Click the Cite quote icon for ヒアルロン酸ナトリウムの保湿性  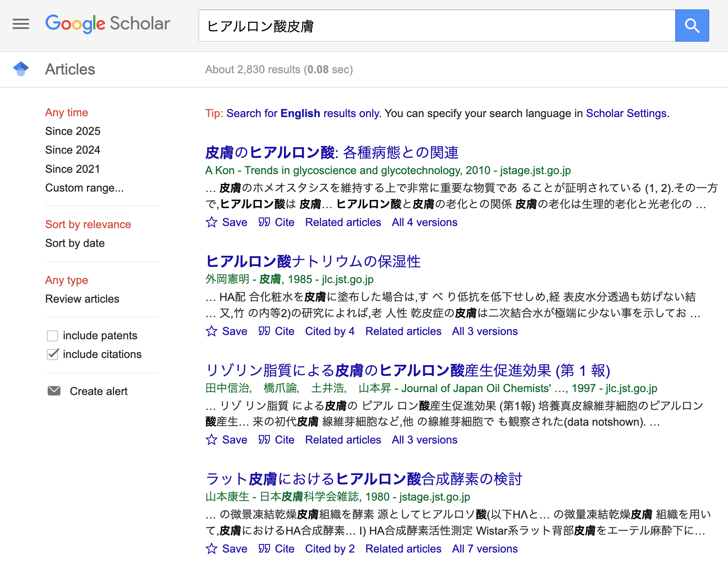pos(264,331)
